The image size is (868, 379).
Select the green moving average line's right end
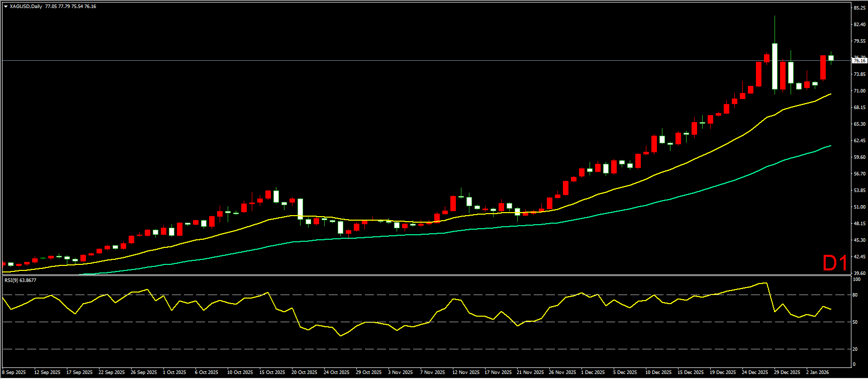(x=830, y=146)
